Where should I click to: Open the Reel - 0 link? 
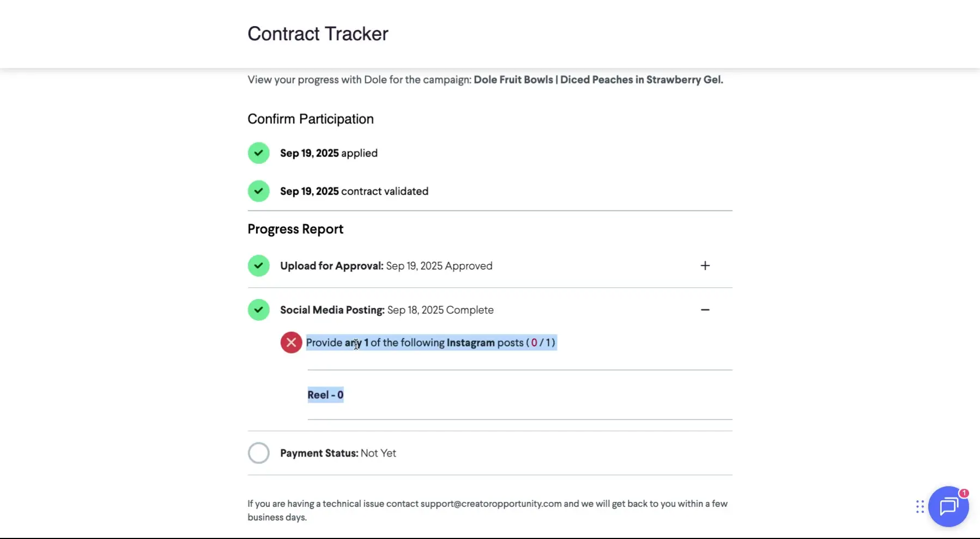(x=325, y=394)
